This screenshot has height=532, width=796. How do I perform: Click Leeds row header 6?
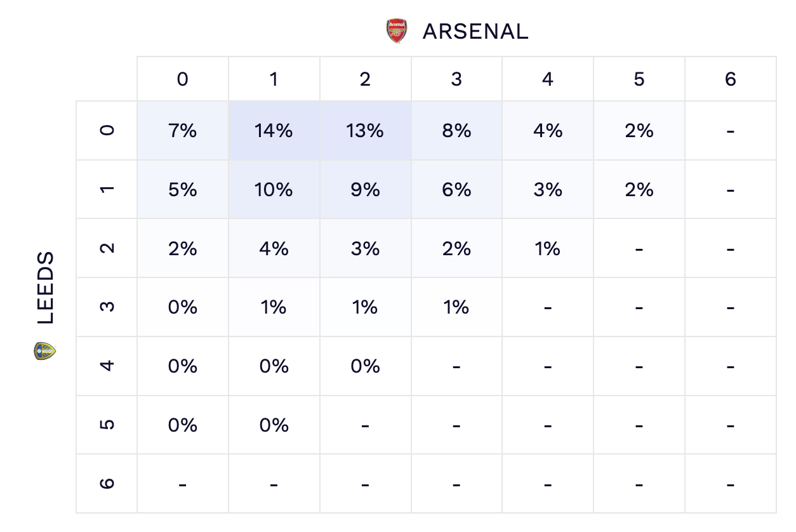coord(107,483)
